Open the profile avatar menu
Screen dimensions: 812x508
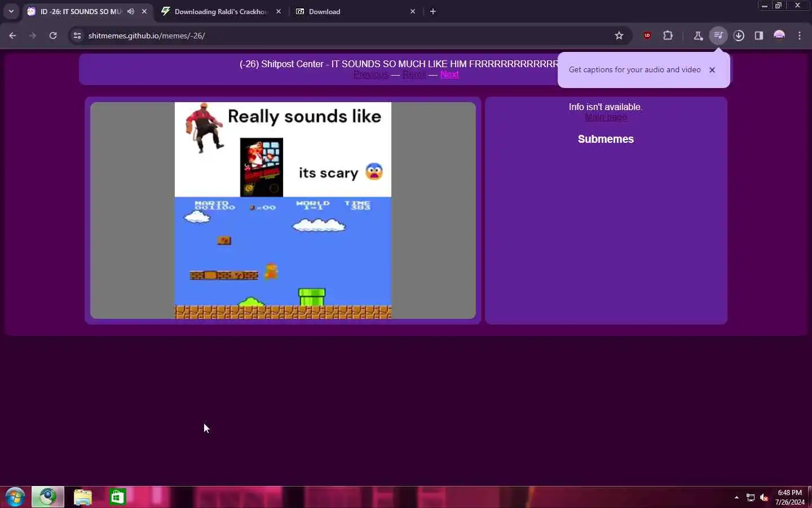click(779, 36)
